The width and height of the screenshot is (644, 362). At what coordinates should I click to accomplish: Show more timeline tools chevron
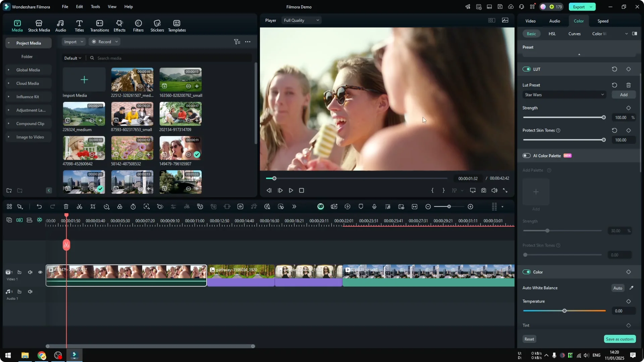click(x=294, y=207)
